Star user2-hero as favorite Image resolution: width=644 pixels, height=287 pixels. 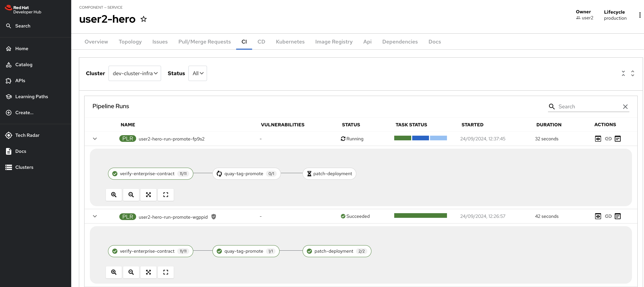[143, 19]
